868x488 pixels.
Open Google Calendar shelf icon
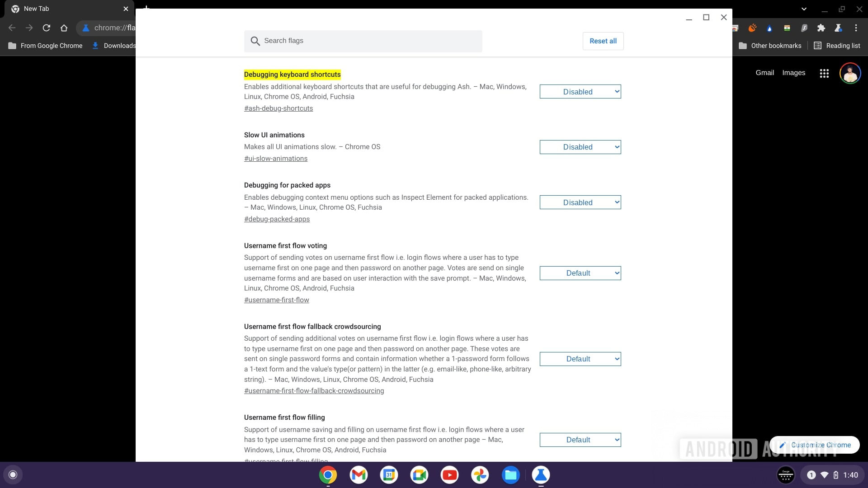click(x=389, y=475)
